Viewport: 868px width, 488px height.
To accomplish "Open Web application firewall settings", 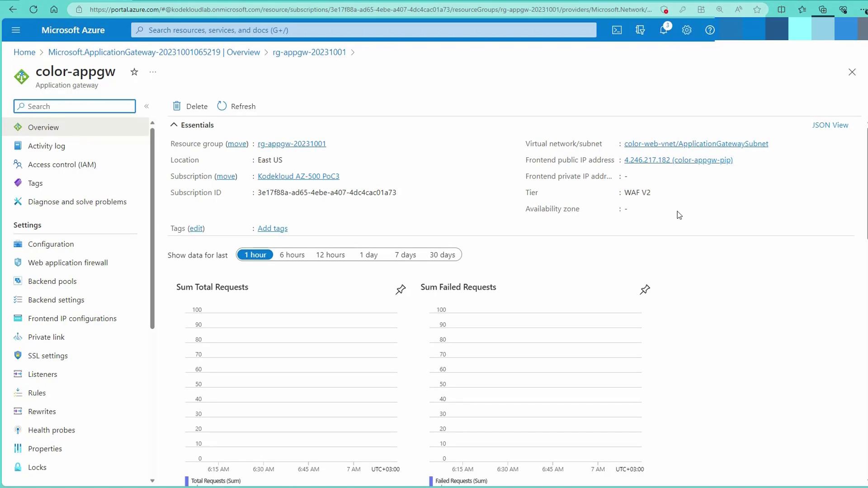I will point(68,263).
